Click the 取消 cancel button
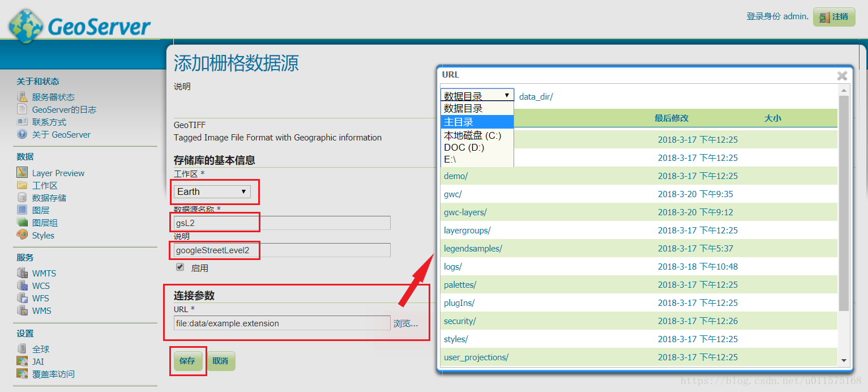 click(x=220, y=361)
